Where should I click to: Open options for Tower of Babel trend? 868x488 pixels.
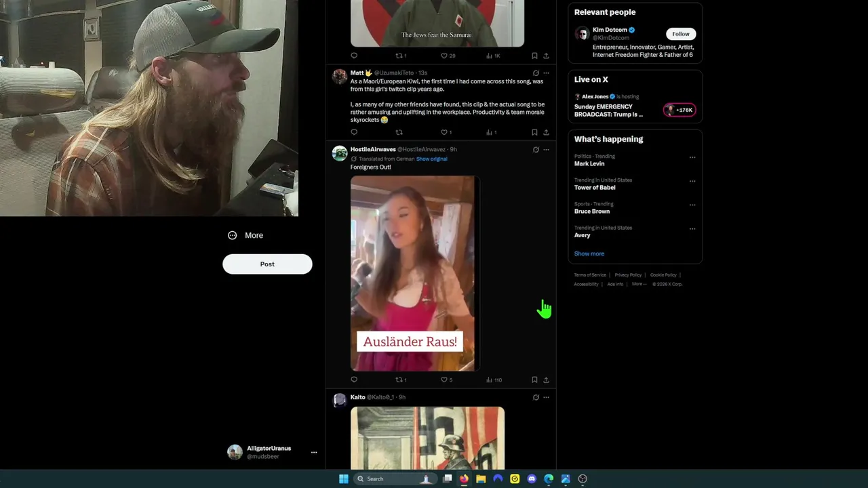coord(692,181)
